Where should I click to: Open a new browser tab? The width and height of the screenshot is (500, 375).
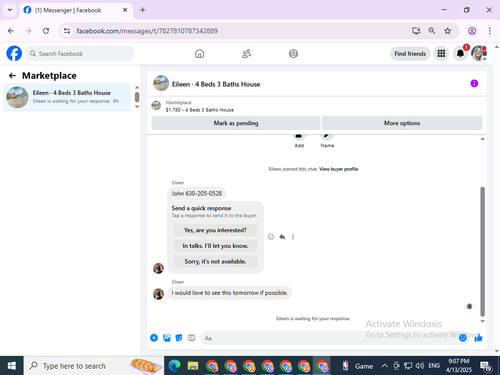tap(143, 10)
